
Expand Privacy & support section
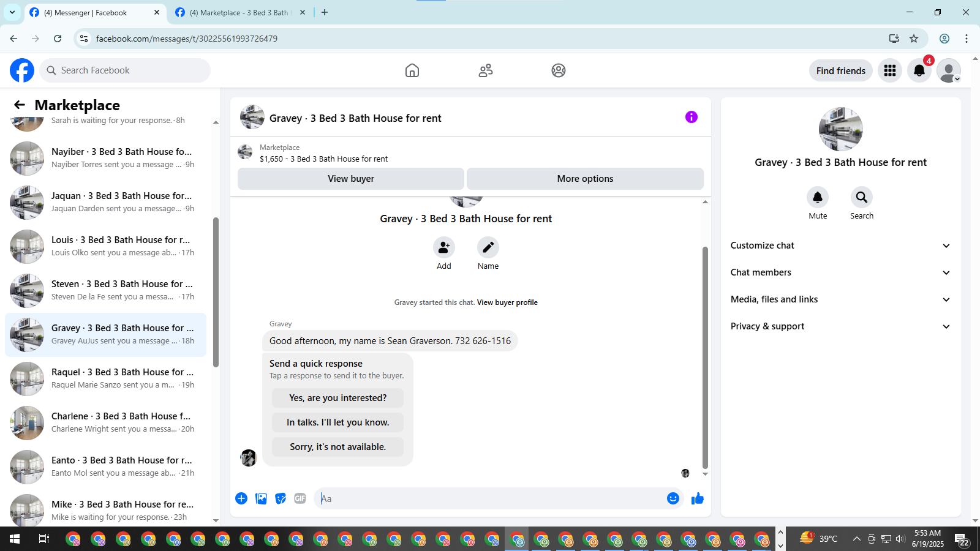[x=840, y=326]
